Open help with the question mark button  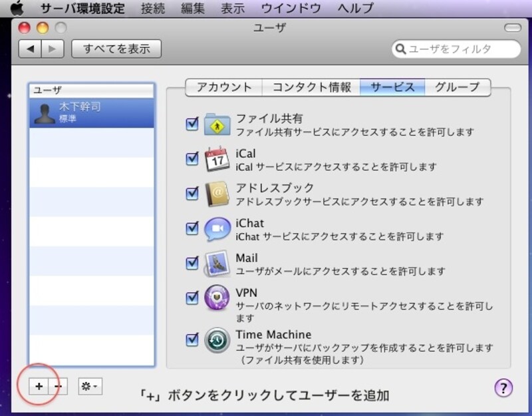click(503, 387)
